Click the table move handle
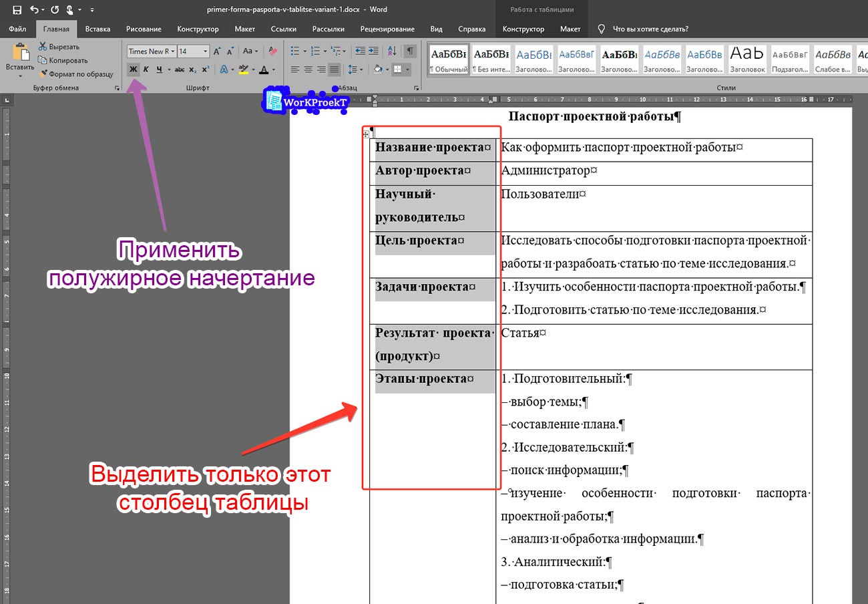868x604 pixels. (x=366, y=134)
